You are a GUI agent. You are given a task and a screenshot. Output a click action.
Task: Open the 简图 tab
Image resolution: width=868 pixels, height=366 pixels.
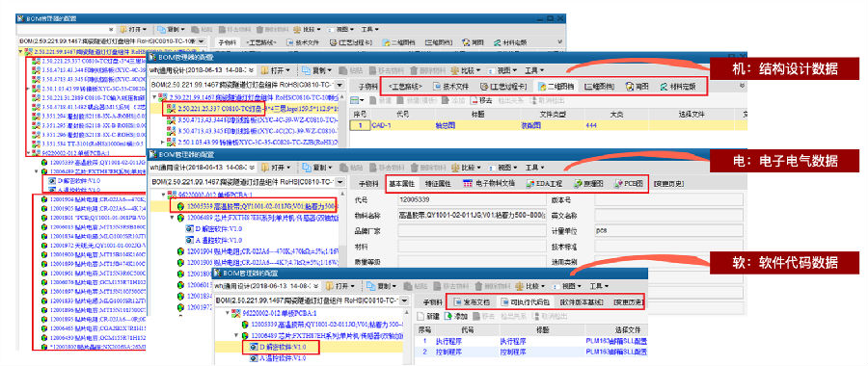coord(637,87)
